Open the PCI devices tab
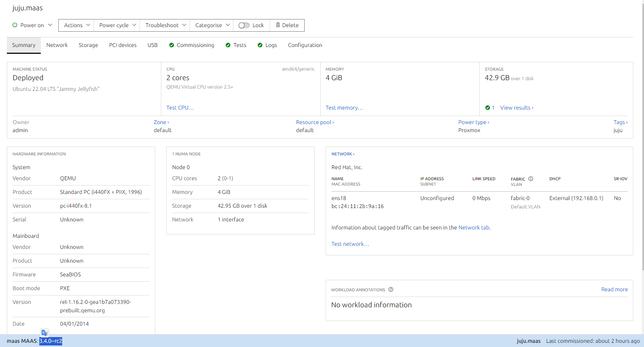Image resolution: width=644 pixels, height=347 pixels. pos(122,45)
